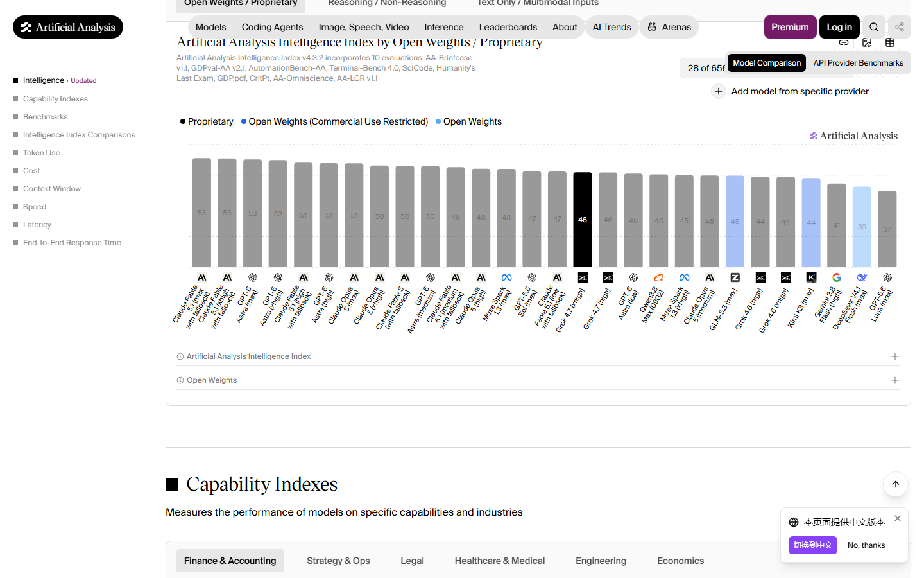Switch to the Legal tab
The width and height of the screenshot is (924, 578).
pos(412,561)
